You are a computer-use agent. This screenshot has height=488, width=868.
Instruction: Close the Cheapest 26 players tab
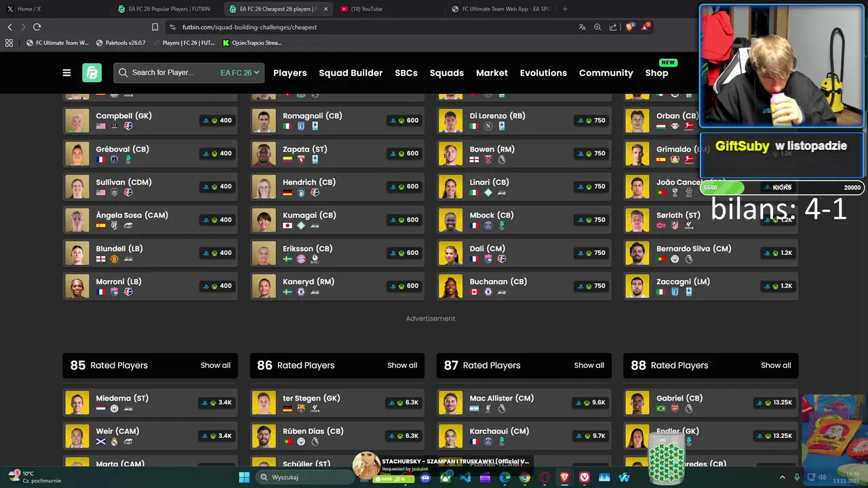coord(325,9)
